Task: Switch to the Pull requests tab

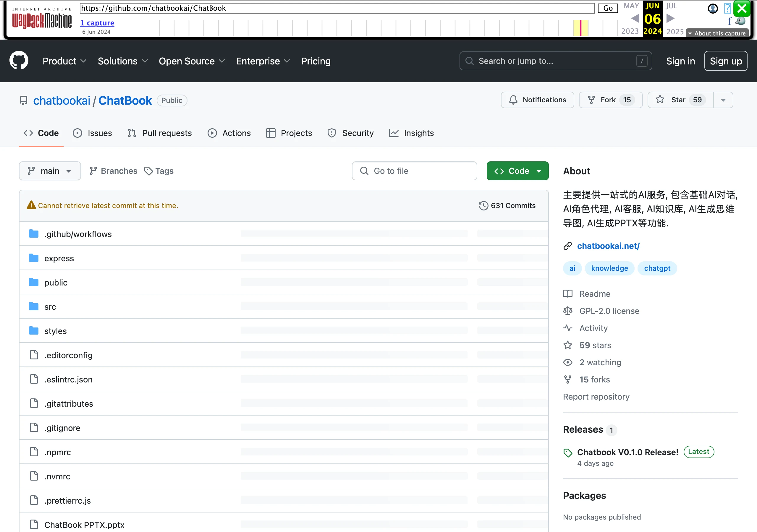Action: click(x=160, y=133)
